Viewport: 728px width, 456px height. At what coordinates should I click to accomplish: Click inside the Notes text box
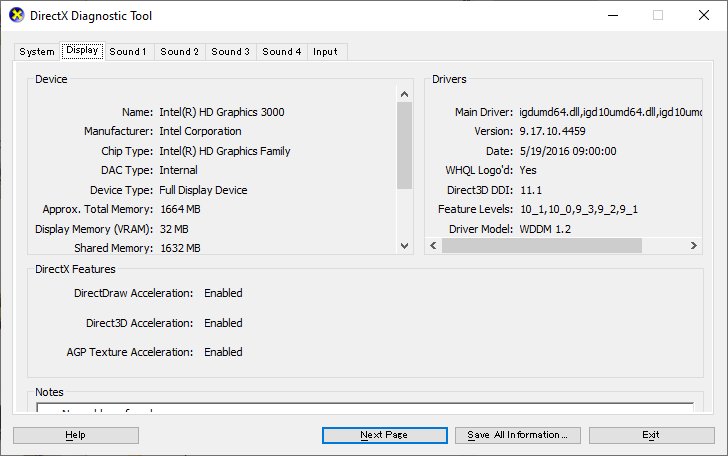point(365,408)
